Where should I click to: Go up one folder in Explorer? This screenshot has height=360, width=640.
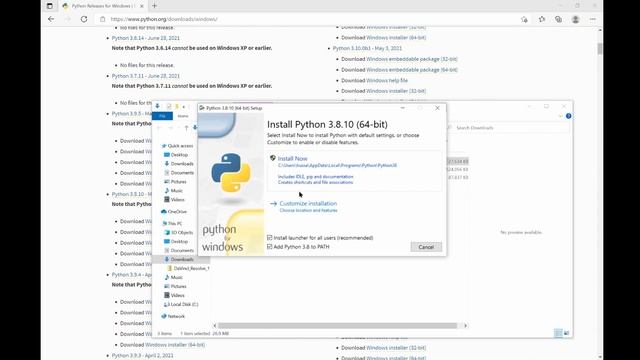186,128
